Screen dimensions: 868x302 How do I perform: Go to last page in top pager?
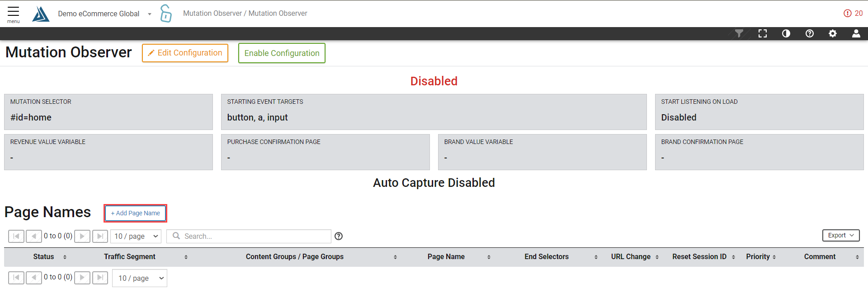tap(100, 236)
